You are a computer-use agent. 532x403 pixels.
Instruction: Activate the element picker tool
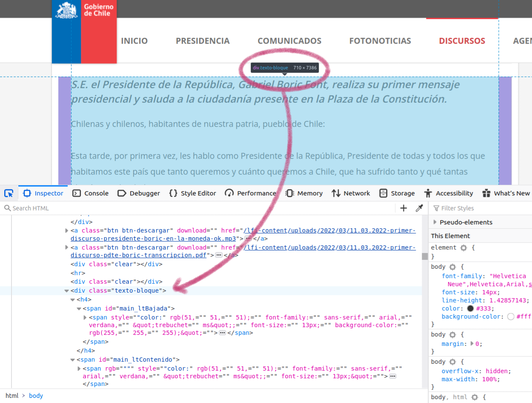tap(9, 193)
